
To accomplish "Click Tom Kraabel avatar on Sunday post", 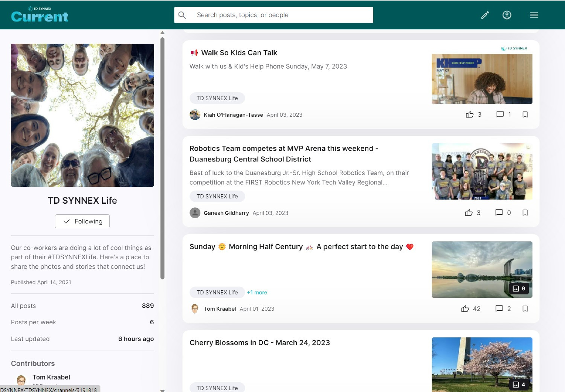I will 195,309.
